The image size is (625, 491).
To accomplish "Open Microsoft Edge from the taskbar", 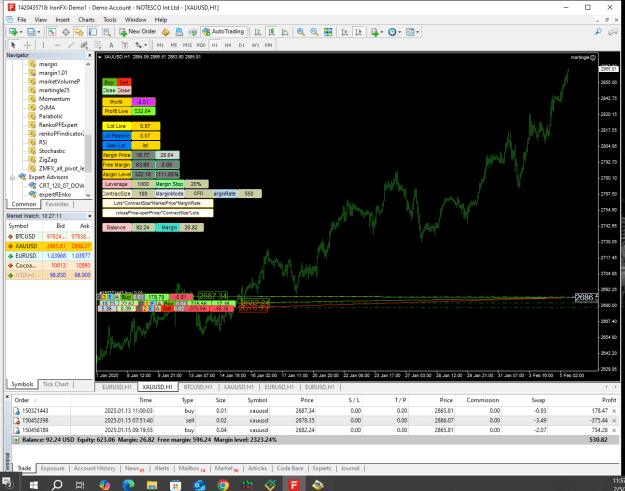I will point(128,485).
